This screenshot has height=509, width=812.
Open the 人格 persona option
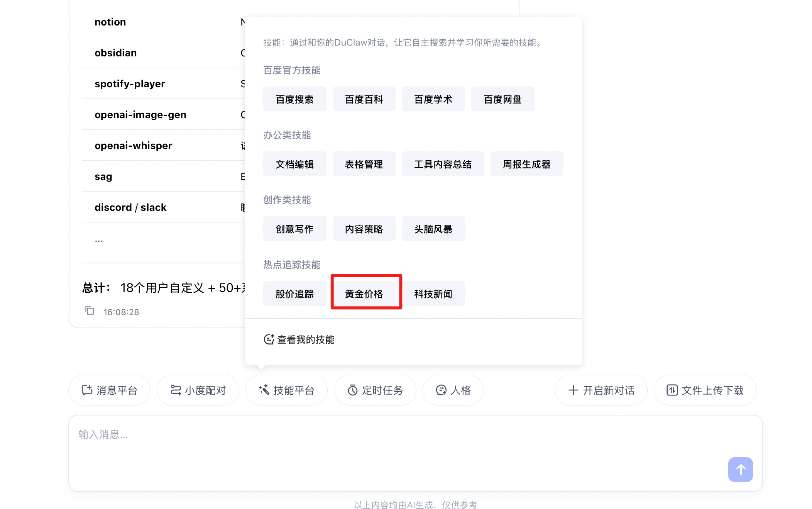pyautogui.click(x=453, y=390)
